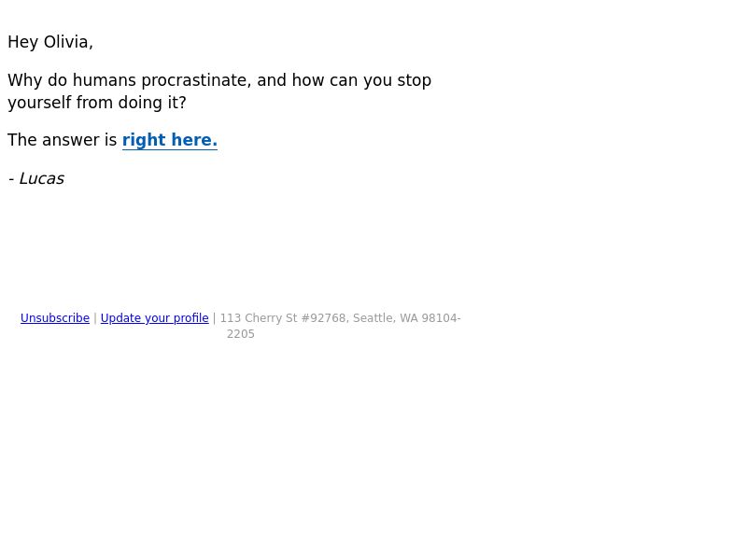Click the italic "- Lucas" signature
747x560 pixels.
click(36, 178)
